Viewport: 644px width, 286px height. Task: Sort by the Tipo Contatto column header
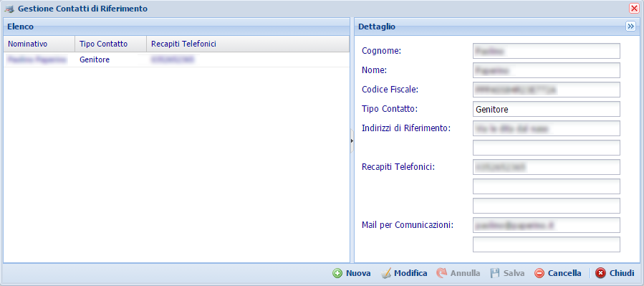click(x=110, y=44)
